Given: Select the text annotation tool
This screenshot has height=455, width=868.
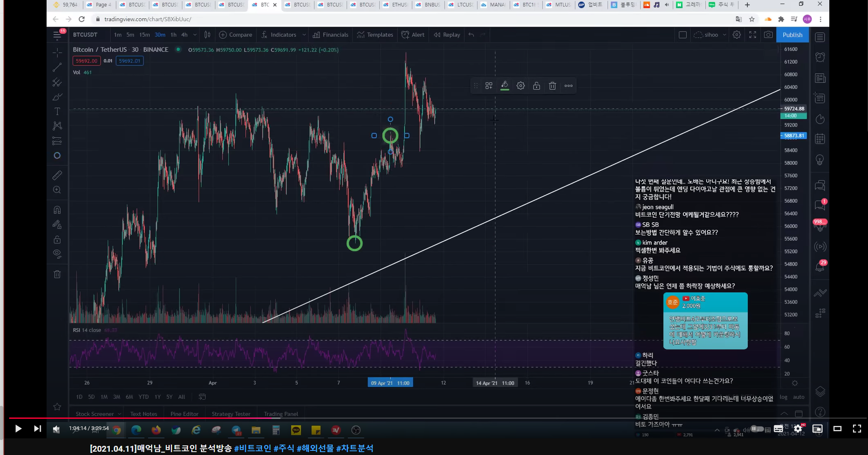Looking at the screenshot, I should (x=57, y=112).
